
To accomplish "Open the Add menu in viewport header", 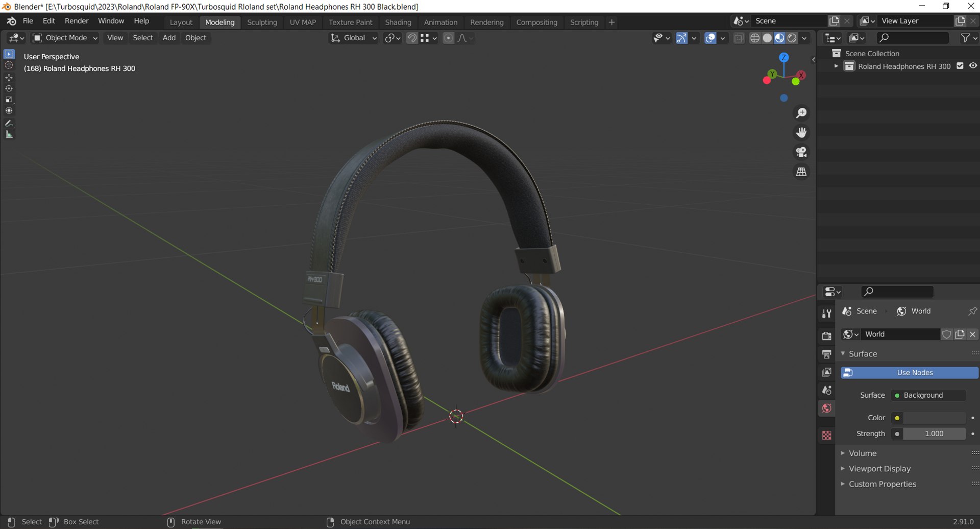I will (x=169, y=38).
